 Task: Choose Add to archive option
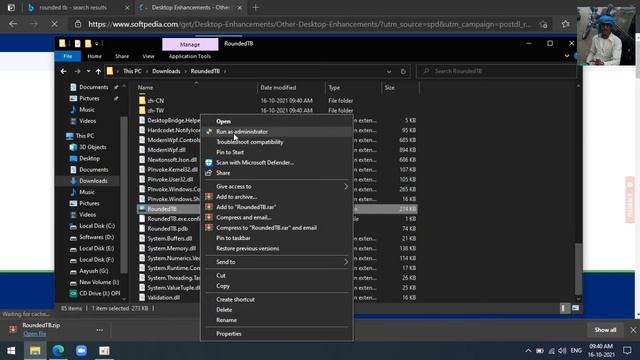click(236, 197)
